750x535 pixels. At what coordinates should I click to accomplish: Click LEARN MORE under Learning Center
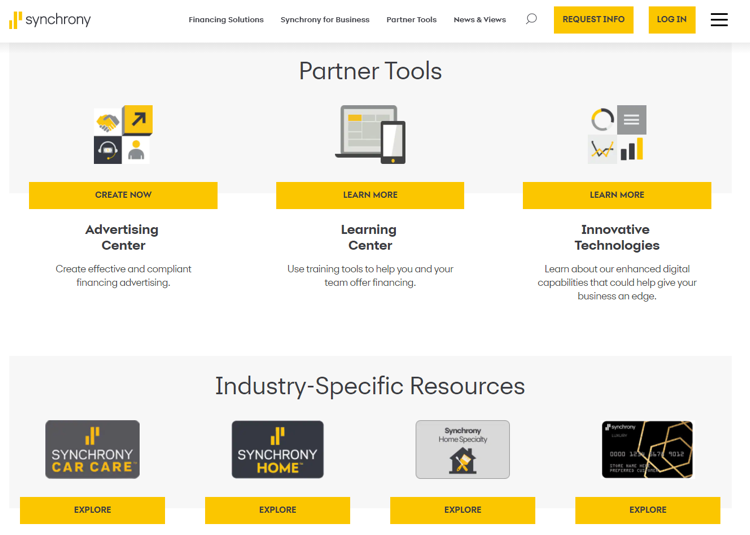[x=370, y=195]
